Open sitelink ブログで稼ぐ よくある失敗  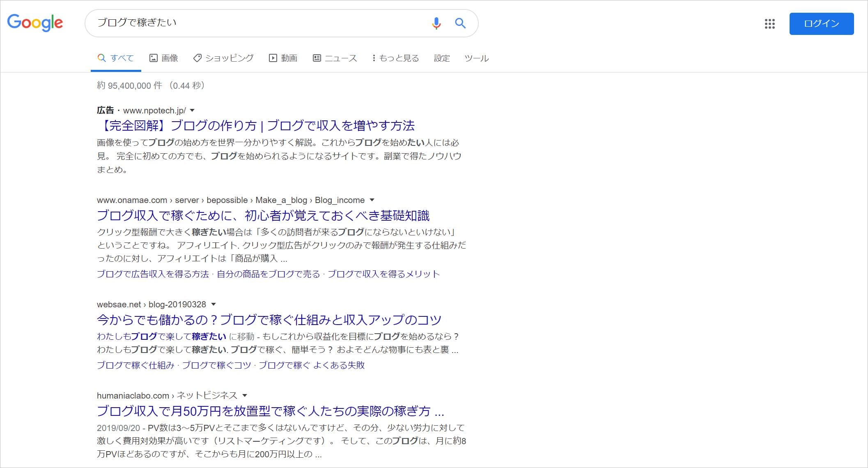pyautogui.click(x=312, y=365)
